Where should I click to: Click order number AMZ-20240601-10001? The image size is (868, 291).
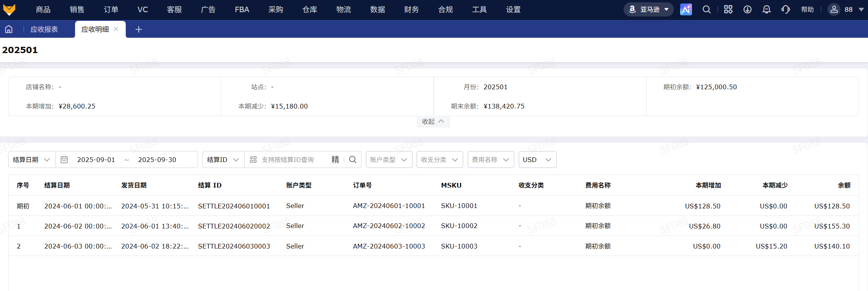pyautogui.click(x=389, y=206)
